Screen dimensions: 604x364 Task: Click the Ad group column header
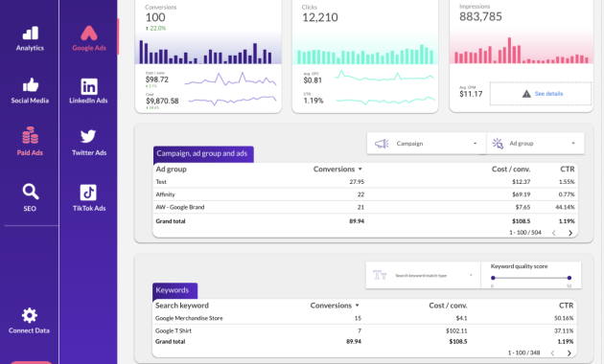171,170
